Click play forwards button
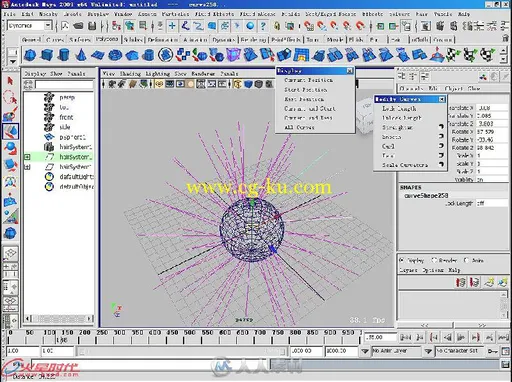Viewport: 512px width, 382px height. coord(461,338)
